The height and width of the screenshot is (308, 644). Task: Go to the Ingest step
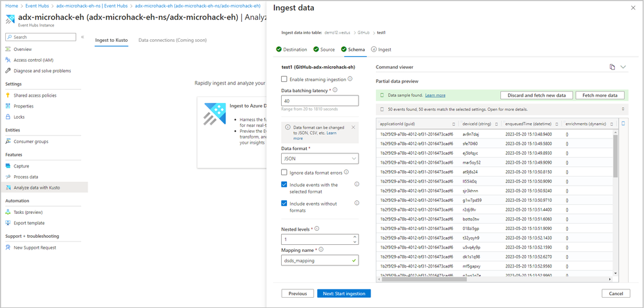[x=381, y=50]
